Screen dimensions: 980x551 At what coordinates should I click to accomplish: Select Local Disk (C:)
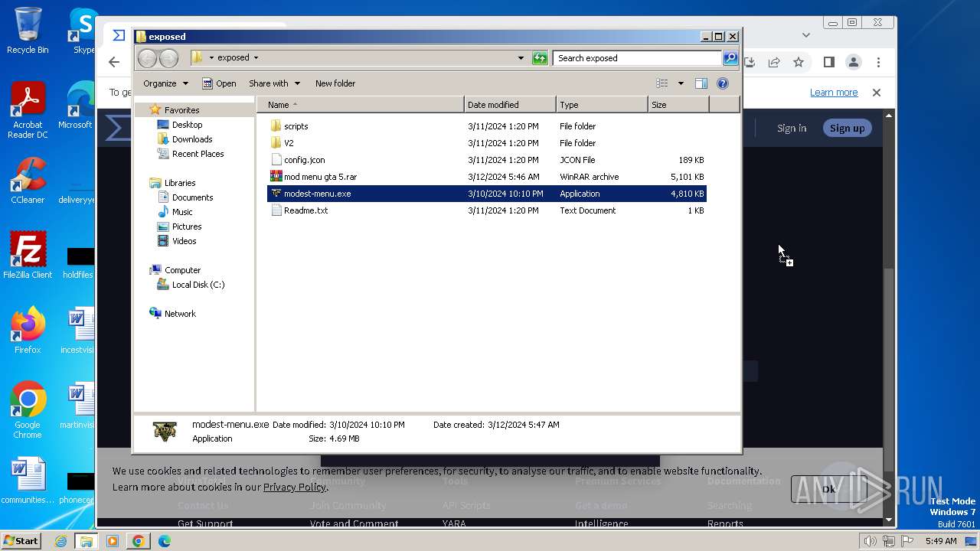(x=198, y=285)
